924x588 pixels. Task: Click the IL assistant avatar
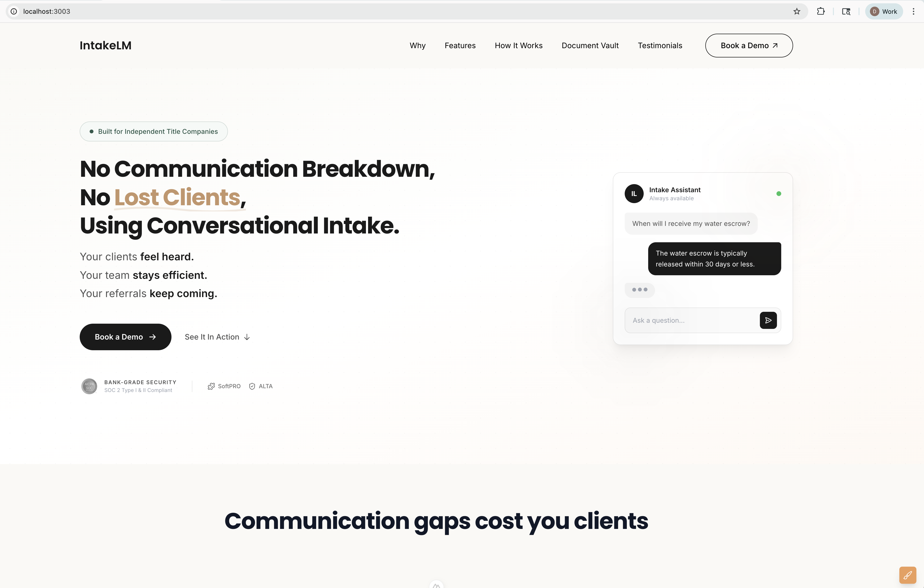(x=634, y=194)
